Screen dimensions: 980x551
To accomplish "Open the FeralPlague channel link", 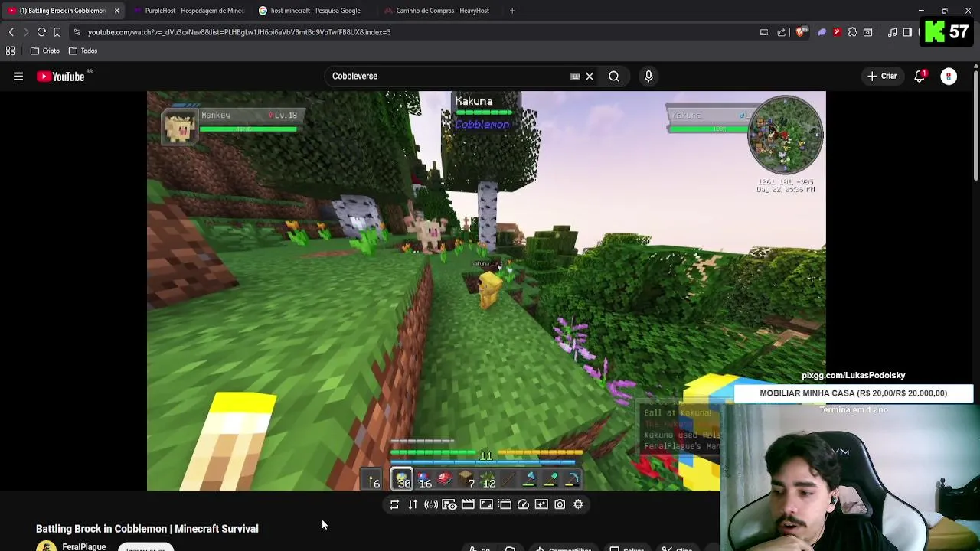I will coord(83,546).
